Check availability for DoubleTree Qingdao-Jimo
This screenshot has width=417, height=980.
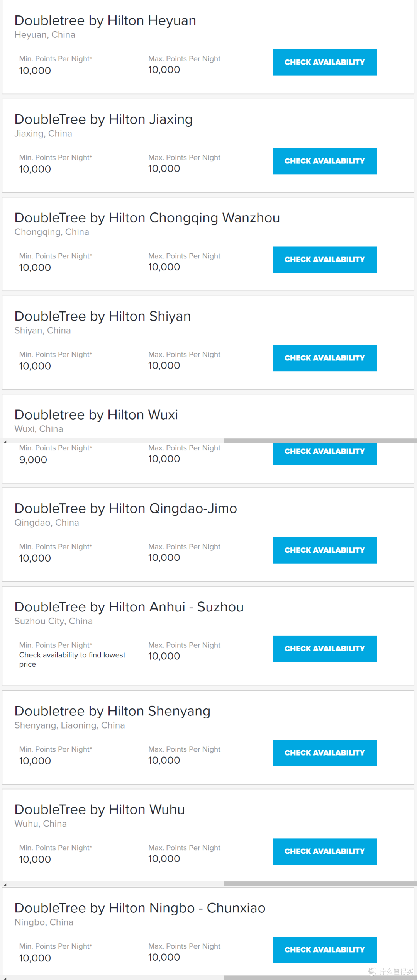click(324, 550)
